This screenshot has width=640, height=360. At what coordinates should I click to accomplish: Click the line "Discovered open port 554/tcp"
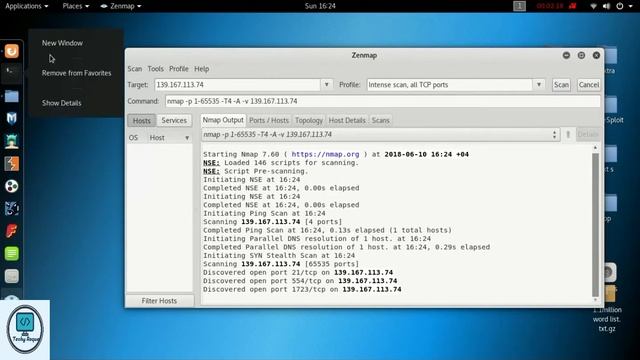click(x=300, y=281)
